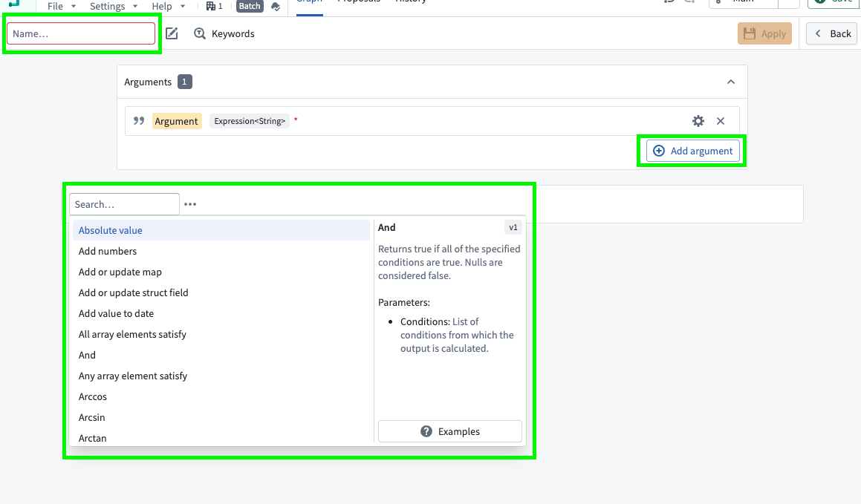Toggle Batch mode

click(249, 6)
